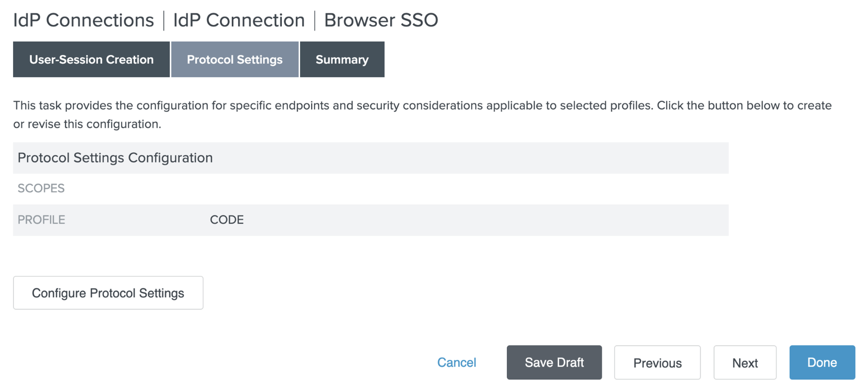Click the Configure Protocol Settings button
The height and width of the screenshot is (390, 868).
pos(108,293)
